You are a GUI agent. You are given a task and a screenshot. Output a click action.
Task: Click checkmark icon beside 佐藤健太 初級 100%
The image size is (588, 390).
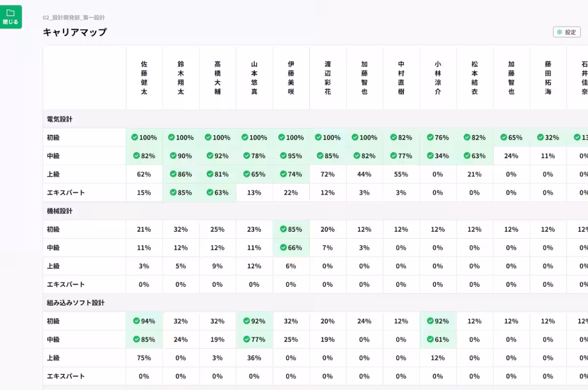[134, 137]
